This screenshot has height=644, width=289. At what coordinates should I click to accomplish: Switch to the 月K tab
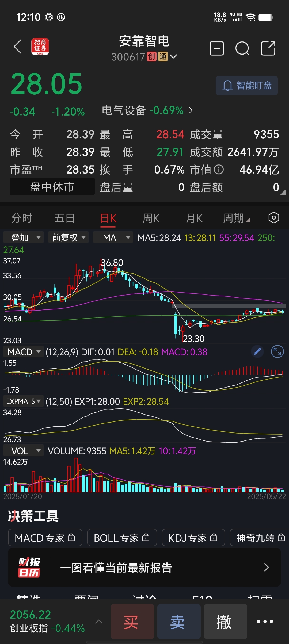[x=195, y=218]
